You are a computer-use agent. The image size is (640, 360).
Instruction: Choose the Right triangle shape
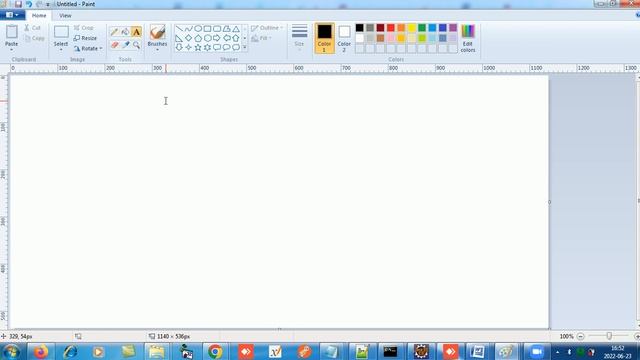pyautogui.click(x=179, y=38)
